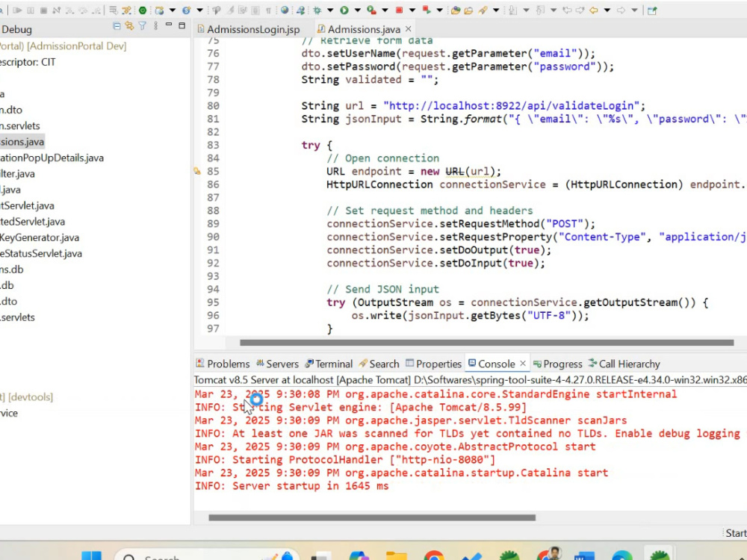Toggle Use Step Filters toolbar icon
This screenshot has height=560, width=747.
126,10
